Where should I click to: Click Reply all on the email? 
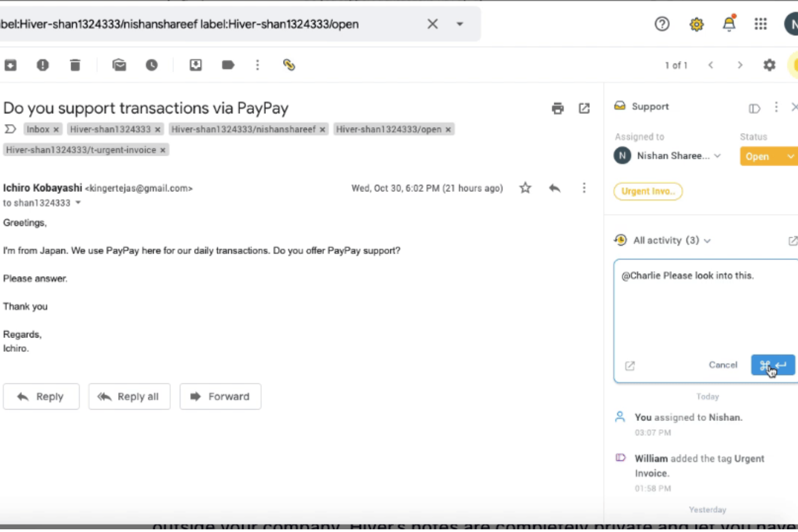(129, 396)
